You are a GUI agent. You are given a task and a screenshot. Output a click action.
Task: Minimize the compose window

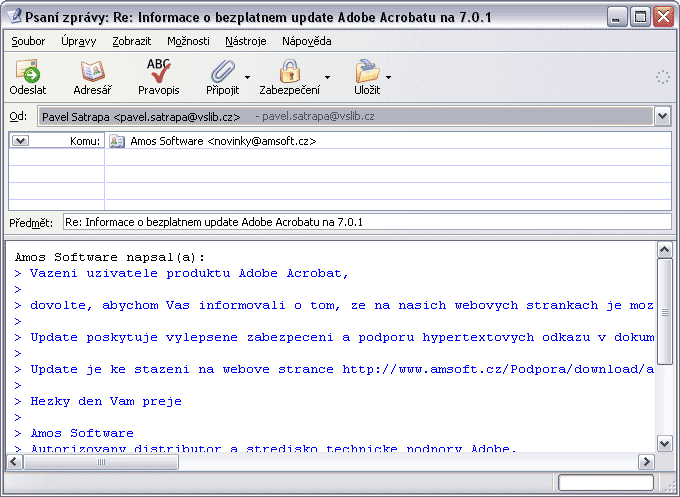click(616, 17)
